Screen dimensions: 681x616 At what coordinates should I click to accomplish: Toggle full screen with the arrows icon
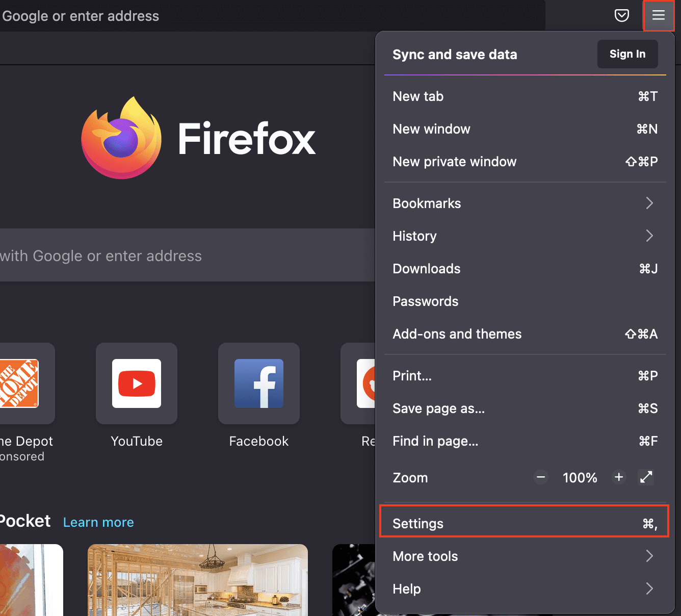click(x=646, y=477)
